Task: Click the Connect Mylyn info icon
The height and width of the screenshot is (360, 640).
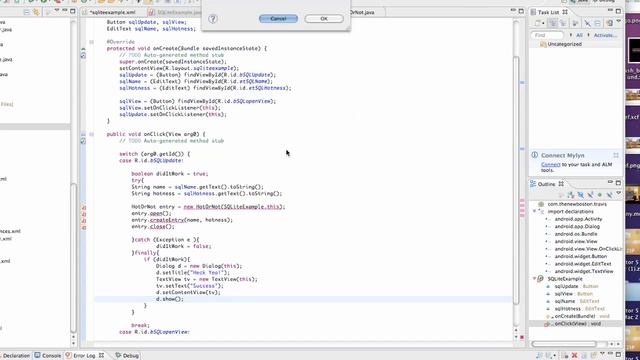Action: click(x=534, y=155)
